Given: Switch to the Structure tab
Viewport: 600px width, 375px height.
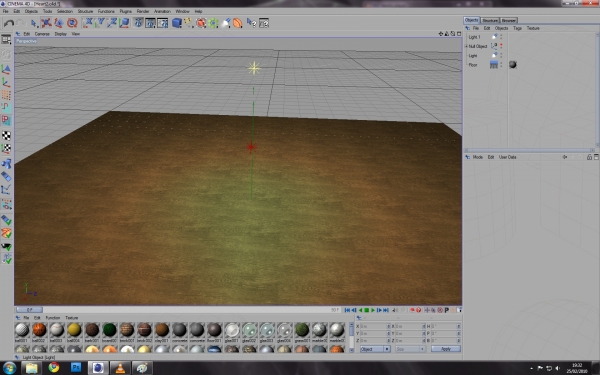Looking at the screenshot, I should (490, 20).
